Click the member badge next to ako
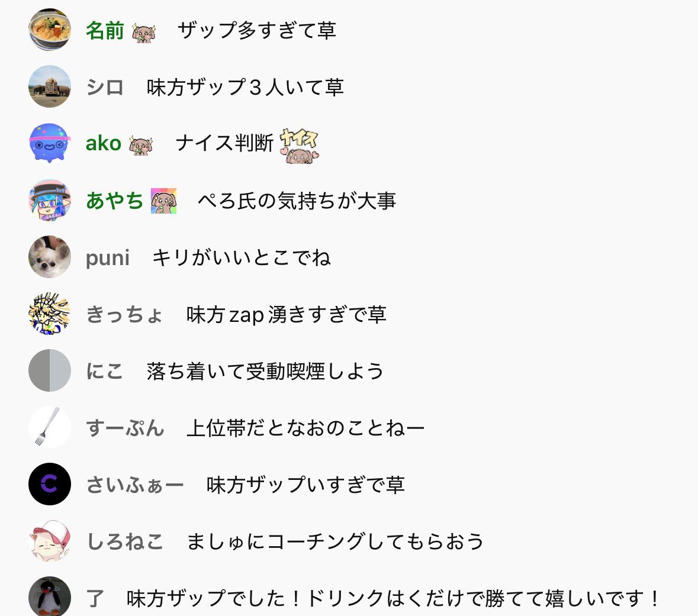 coord(141,145)
